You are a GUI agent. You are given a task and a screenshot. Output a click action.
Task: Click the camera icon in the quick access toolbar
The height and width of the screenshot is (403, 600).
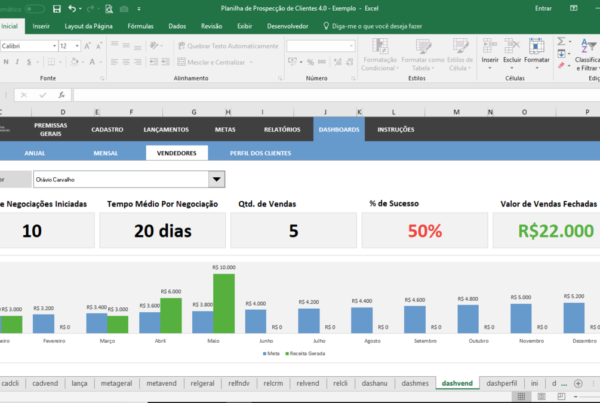point(124,8)
